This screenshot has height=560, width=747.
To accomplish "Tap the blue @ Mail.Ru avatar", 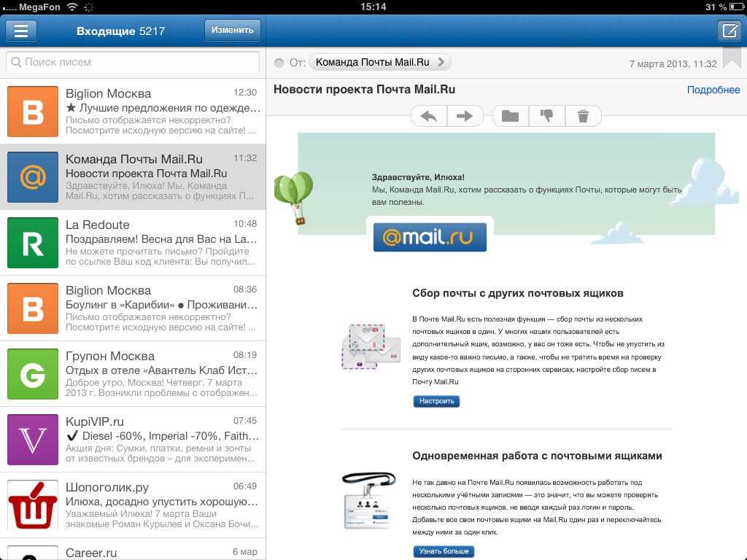I will pyautogui.click(x=33, y=177).
